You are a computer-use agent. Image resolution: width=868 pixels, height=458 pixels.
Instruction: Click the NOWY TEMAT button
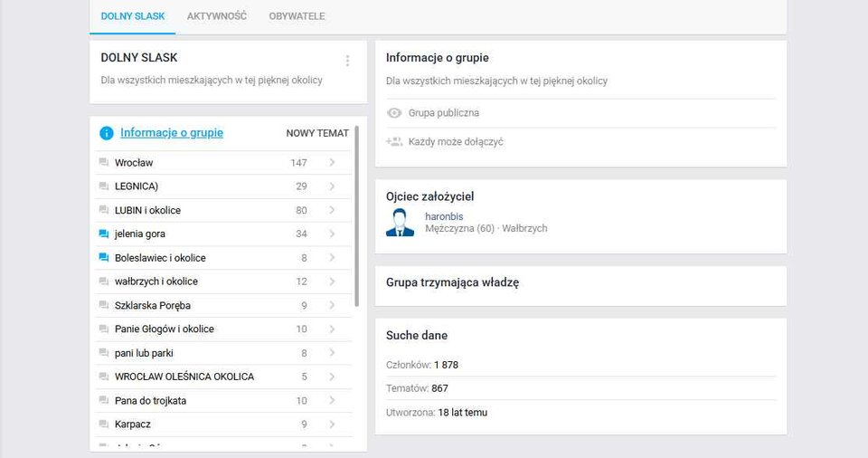[x=317, y=133]
